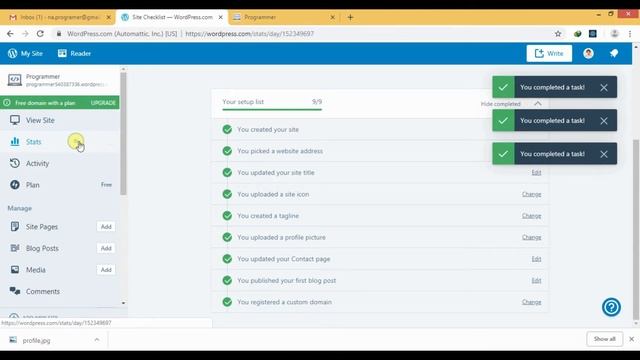Open the Reader section

(74, 53)
